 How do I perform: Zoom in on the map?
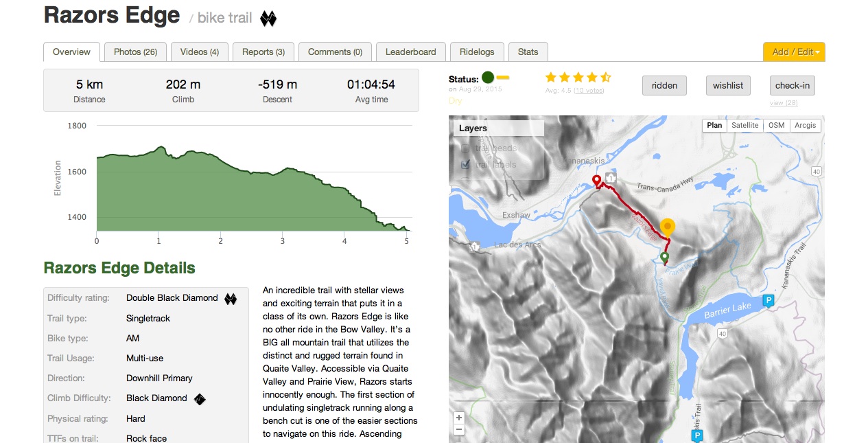tap(459, 418)
